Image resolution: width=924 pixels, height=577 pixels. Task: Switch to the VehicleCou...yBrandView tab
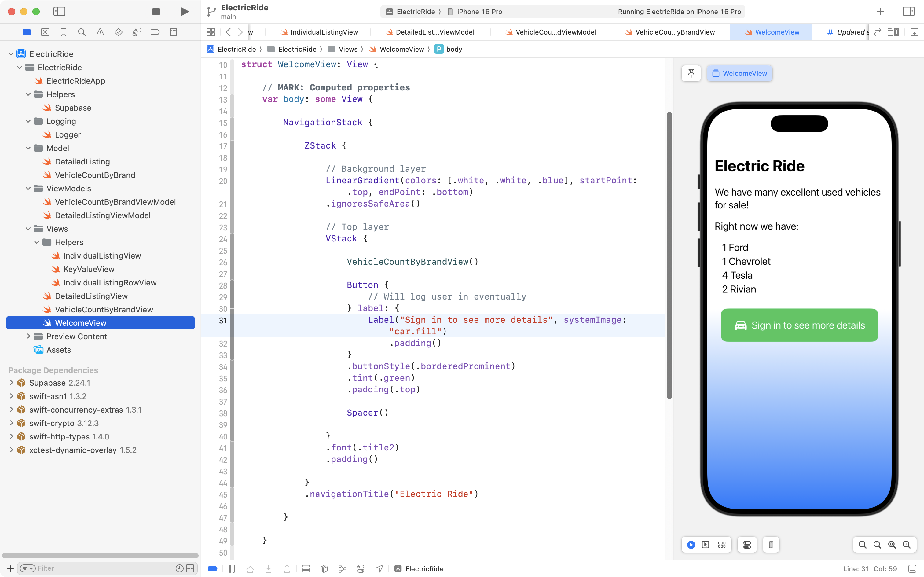tap(674, 32)
